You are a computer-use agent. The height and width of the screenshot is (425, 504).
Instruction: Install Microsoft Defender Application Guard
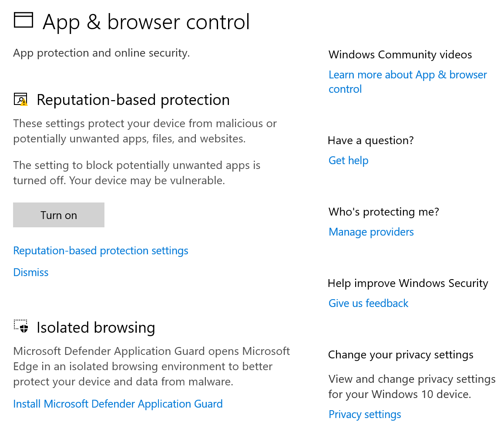pos(118,404)
